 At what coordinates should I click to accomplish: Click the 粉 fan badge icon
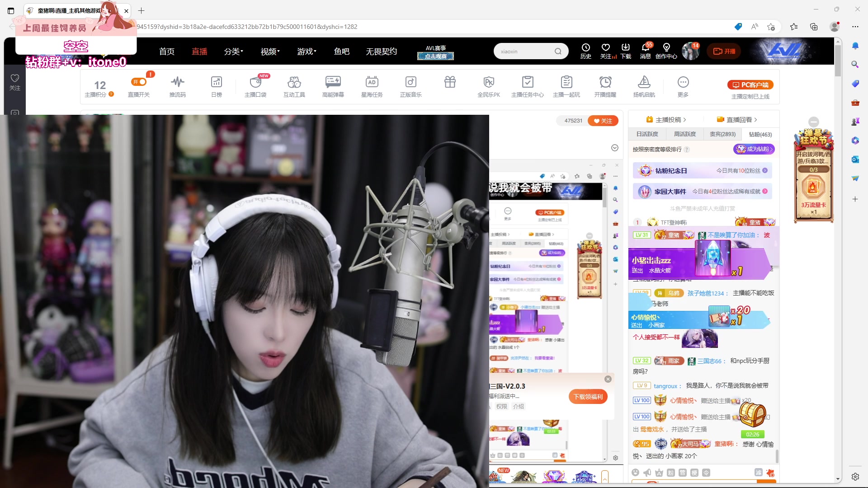[671, 473]
